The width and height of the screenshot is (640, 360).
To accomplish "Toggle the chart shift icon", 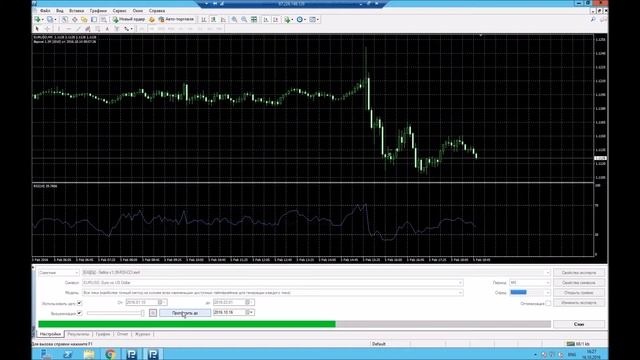I will [276, 19].
